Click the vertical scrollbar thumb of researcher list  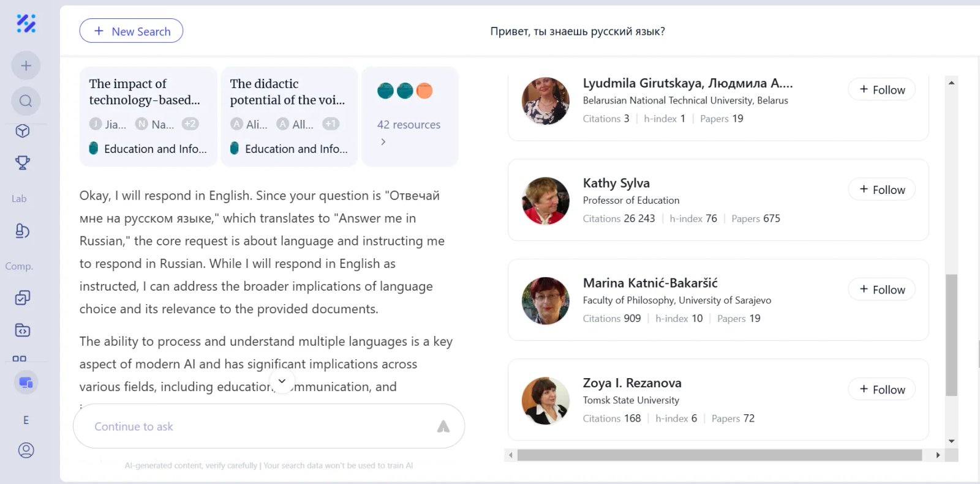pos(951,335)
